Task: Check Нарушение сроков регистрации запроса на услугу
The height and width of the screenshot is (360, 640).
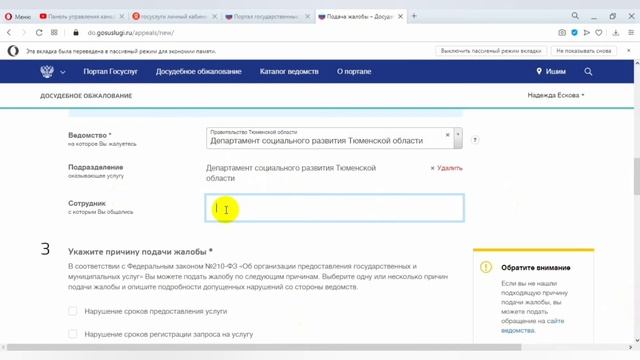Action: click(73, 334)
